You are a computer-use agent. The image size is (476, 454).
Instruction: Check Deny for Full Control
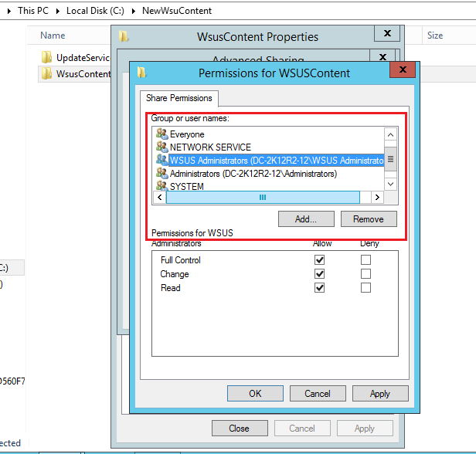tap(365, 260)
